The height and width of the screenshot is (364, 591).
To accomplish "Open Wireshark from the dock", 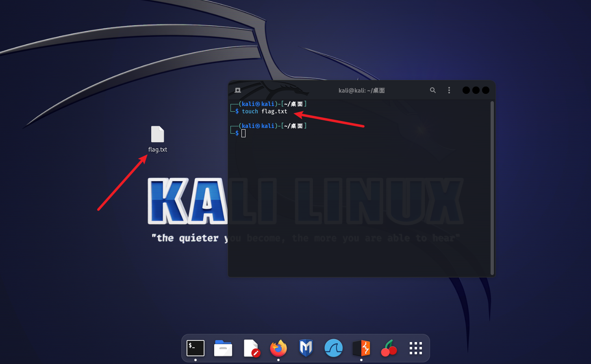I will pyautogui.click(x=334, y=348).
